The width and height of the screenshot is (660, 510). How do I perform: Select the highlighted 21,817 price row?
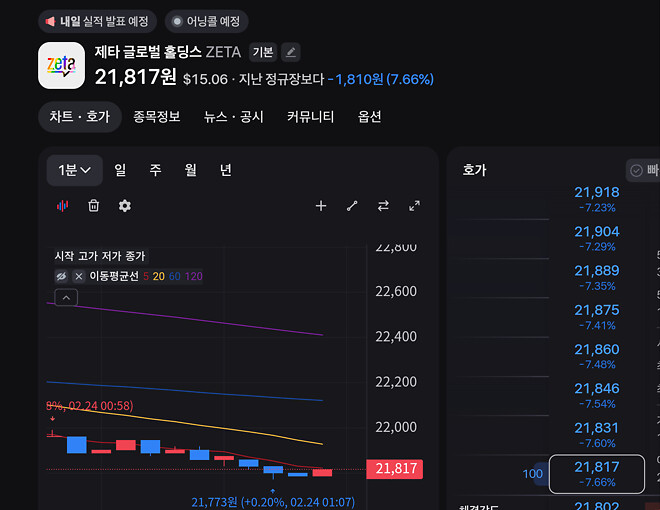[x=597, y=474]
